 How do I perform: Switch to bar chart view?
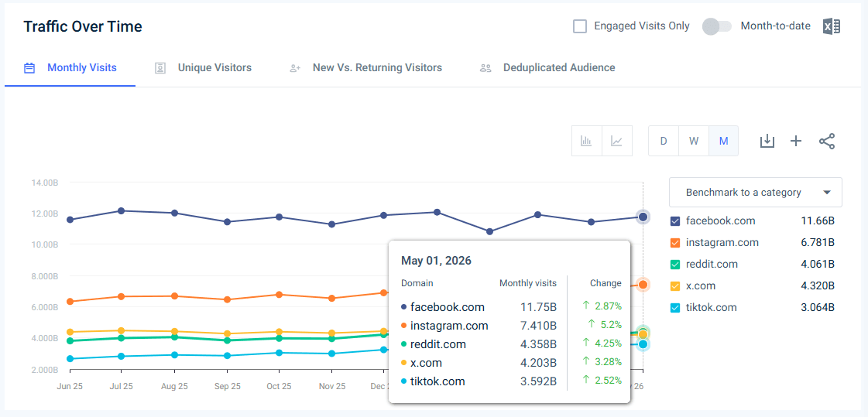click(586, 141)
